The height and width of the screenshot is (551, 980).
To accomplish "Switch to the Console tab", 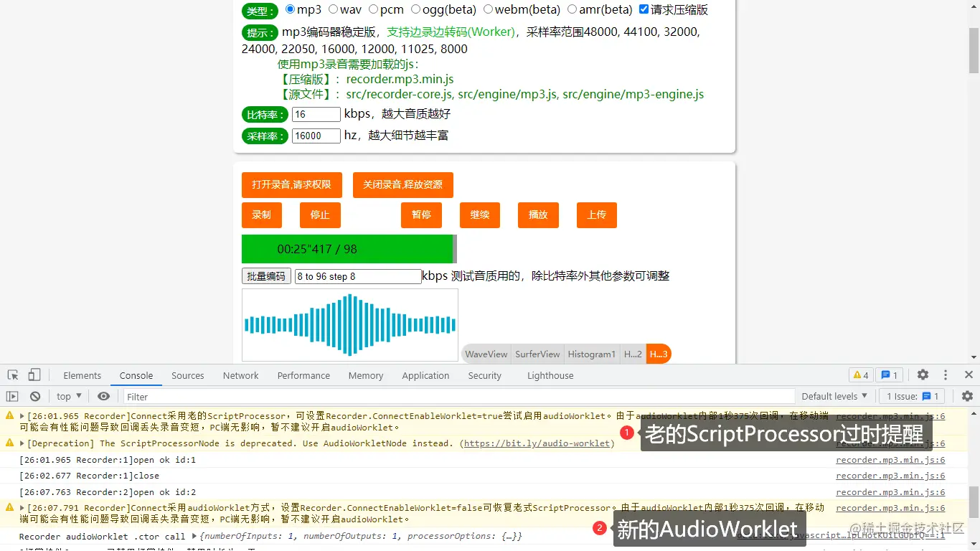I will point(136,375).
